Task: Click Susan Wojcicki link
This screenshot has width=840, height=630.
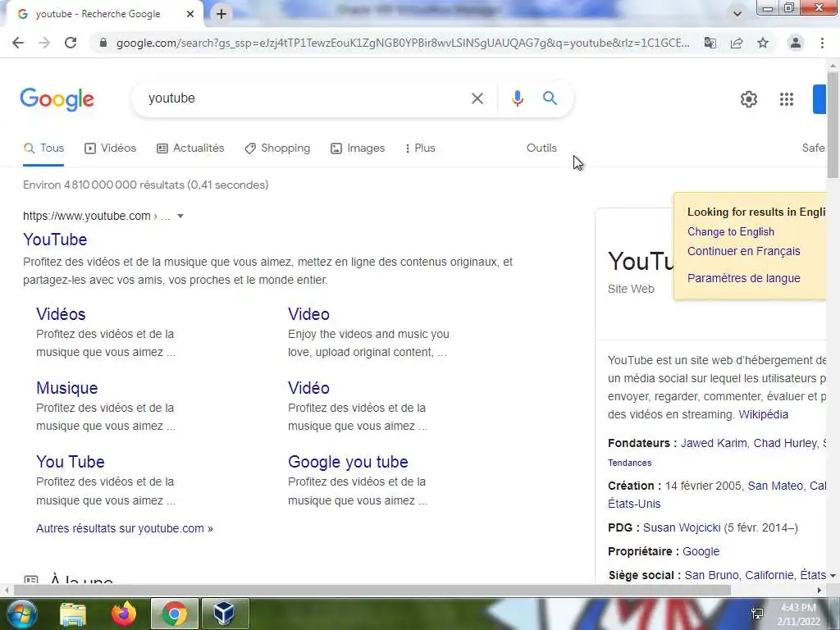Action: (x=682, y=527)
